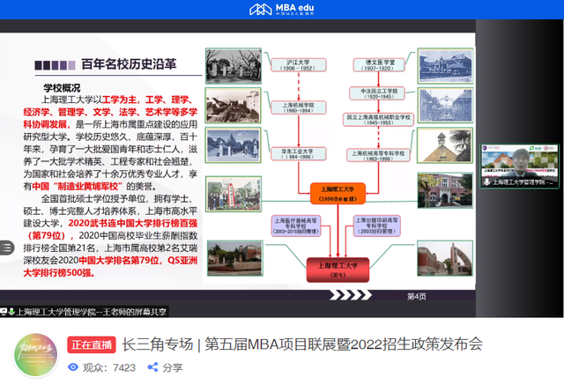Click the bottom-right campus gate photo

pos(445,259)
